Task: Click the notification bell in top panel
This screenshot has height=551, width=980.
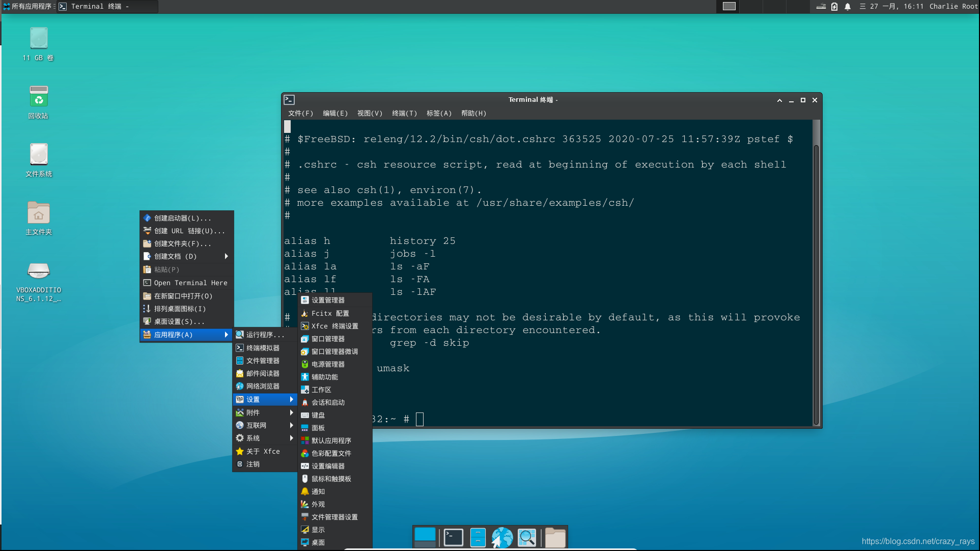Action: [848, 7]
